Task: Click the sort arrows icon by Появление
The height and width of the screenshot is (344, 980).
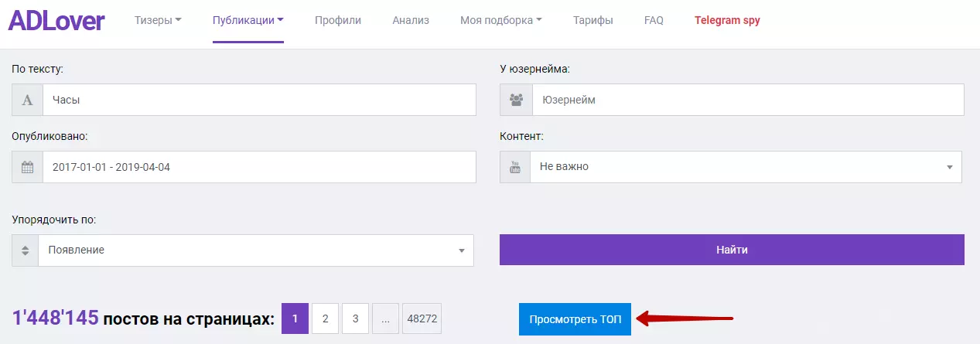Action: click(x=26, y=250)
